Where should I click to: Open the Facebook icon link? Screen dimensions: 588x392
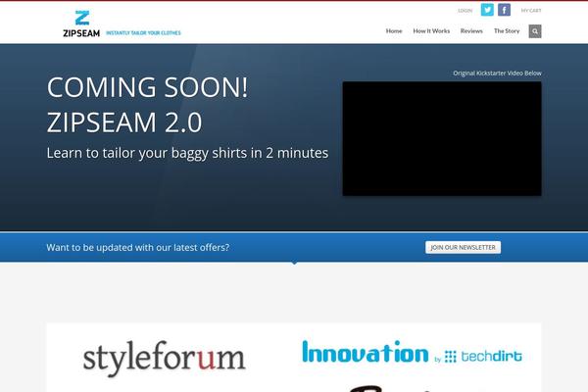(x=504, y=10)
